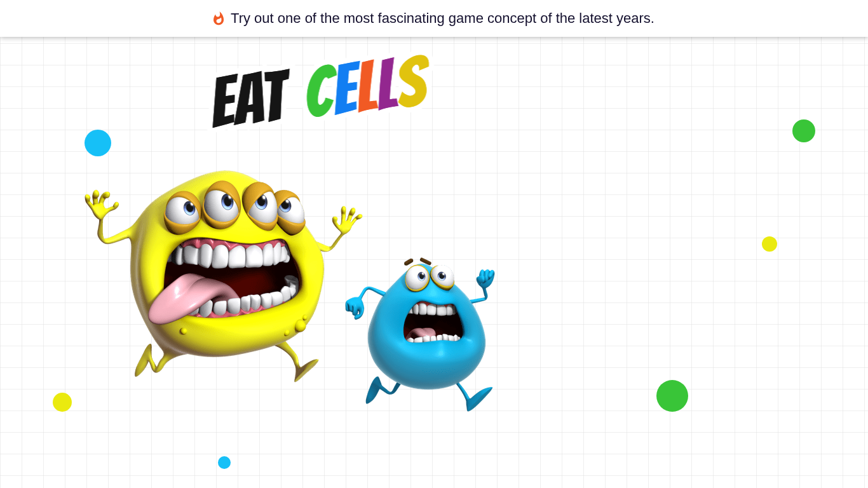
Task: Click the black EAT logo word
Action: pos(250,97)
